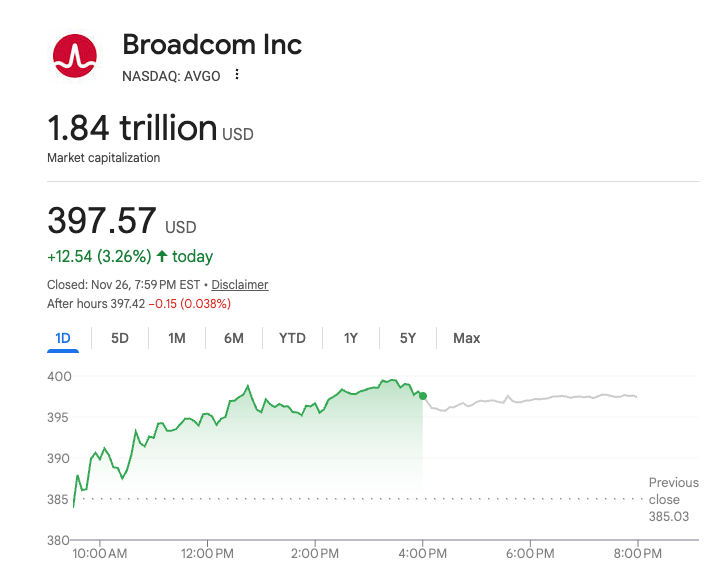Click the Broadcom Inc title

pyautogui.click(x=212, y=45)
